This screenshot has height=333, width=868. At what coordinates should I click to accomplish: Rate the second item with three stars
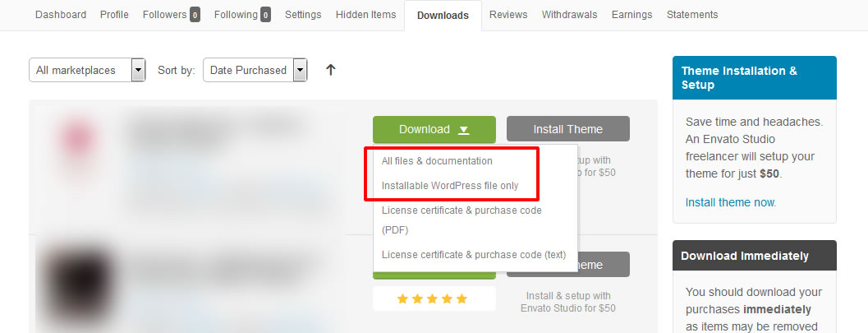click(432, 299)
